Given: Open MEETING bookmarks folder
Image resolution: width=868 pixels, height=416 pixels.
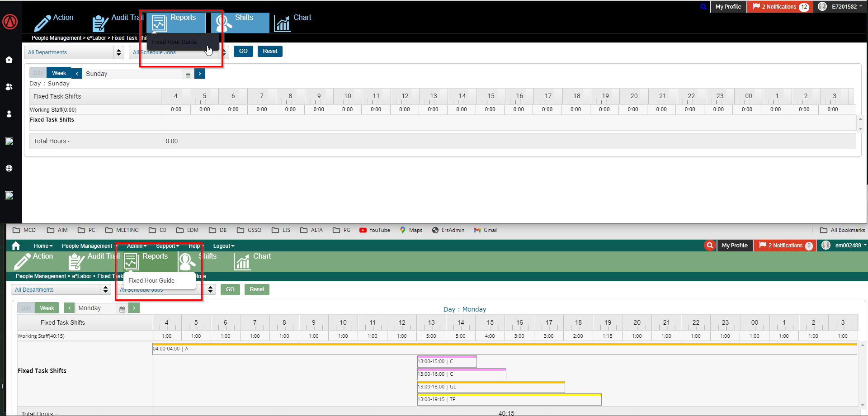Looking at the screenshot, I should point(122,230).
